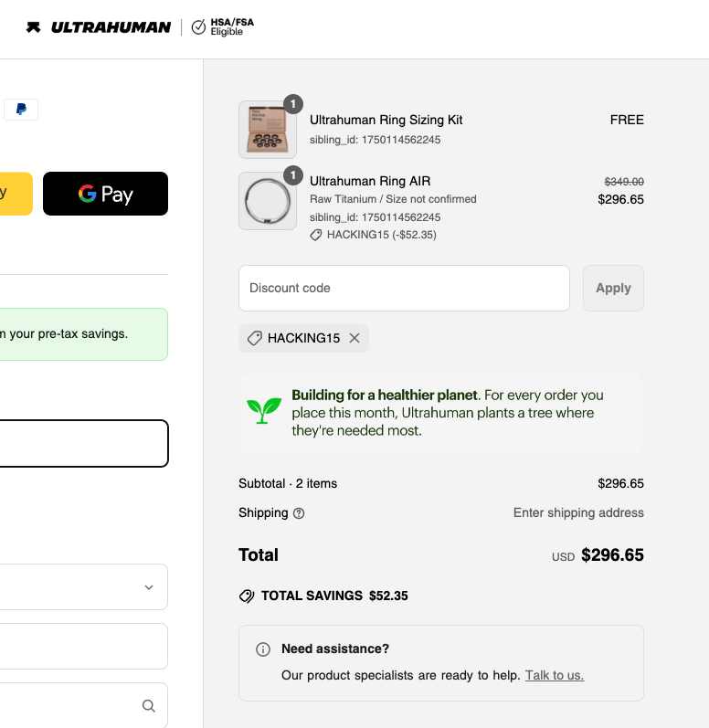
Task: Click the discount tag icon under Ring AIR
Action: pyautogui.click(x=316, y=235)
